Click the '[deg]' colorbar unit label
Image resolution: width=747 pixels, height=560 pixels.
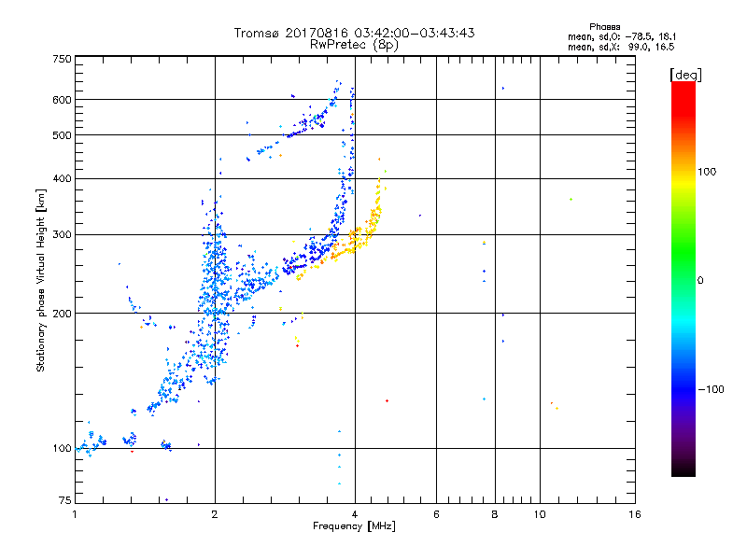pos(685,75)
